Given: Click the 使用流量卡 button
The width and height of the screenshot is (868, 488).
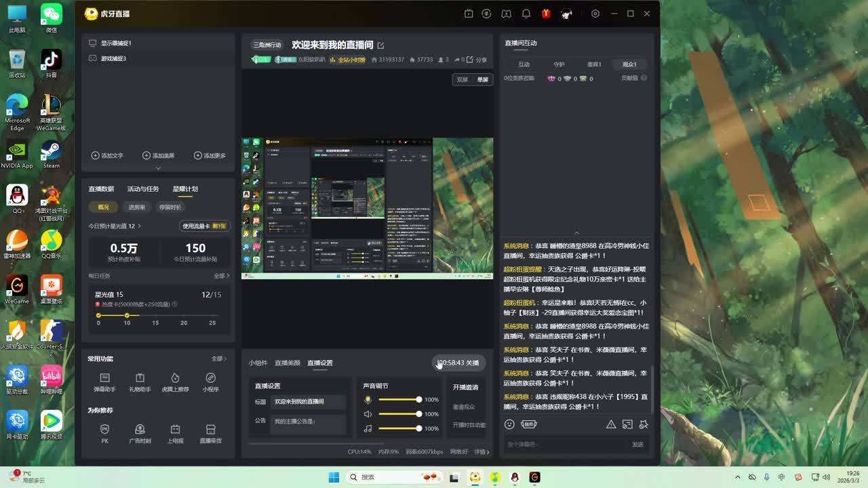Looking at the screenshot, I should [203, 226].
